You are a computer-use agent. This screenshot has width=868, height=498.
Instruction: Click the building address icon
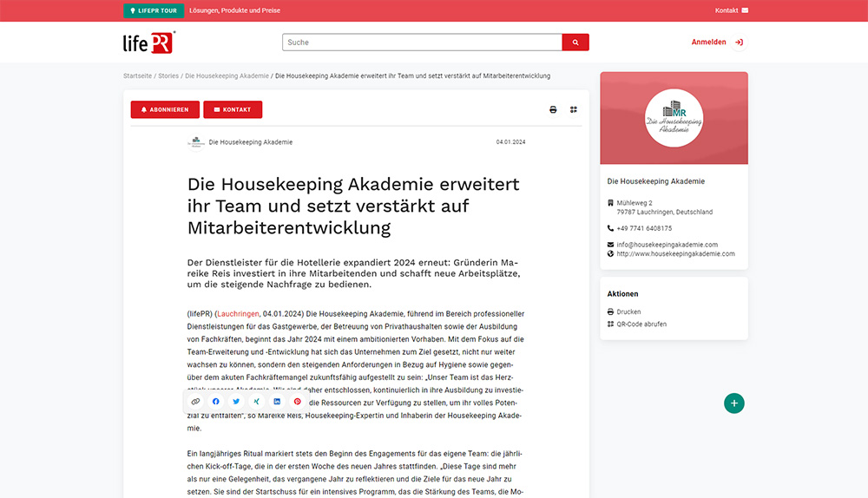(x=610, y=203)
